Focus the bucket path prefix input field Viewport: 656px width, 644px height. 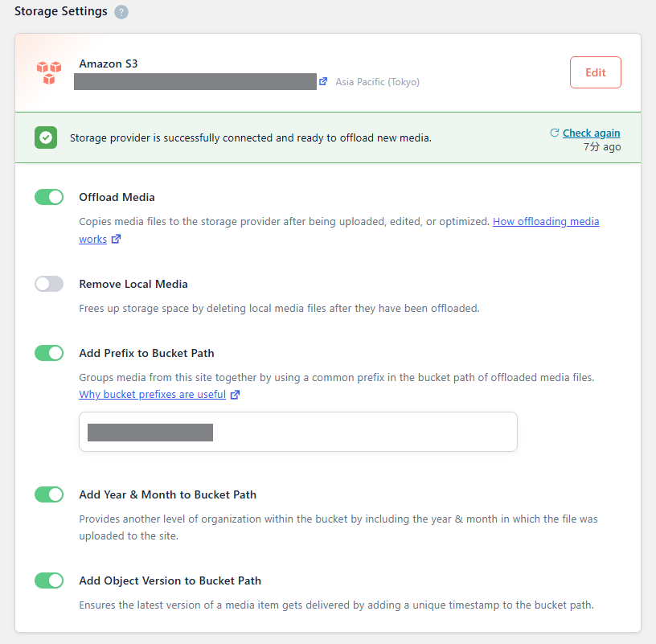(298, 432)
